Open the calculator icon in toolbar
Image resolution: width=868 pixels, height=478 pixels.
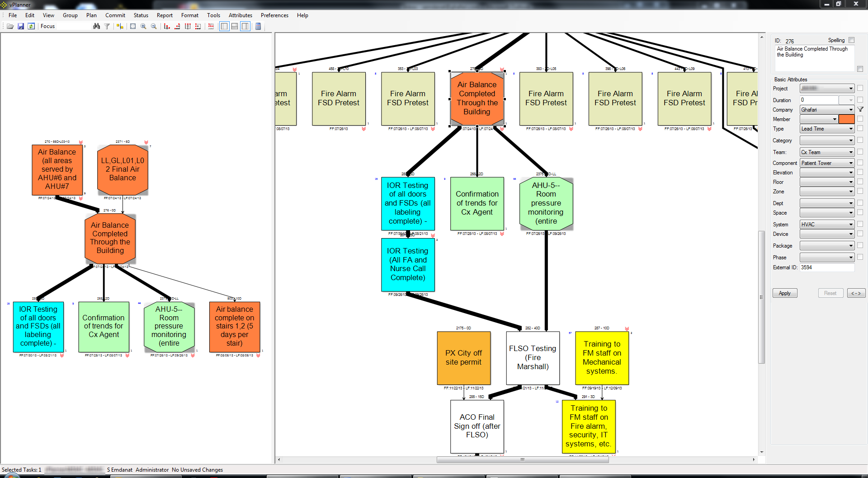pos(258,26)
